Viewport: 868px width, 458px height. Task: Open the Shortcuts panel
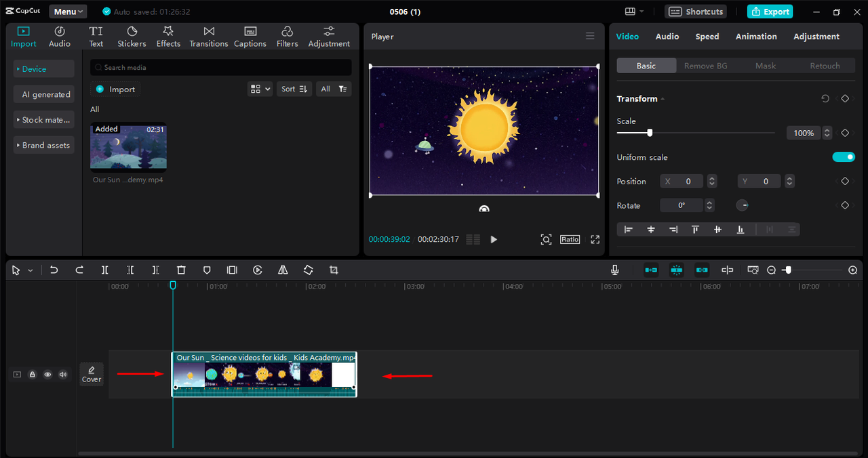click(696, 12)
